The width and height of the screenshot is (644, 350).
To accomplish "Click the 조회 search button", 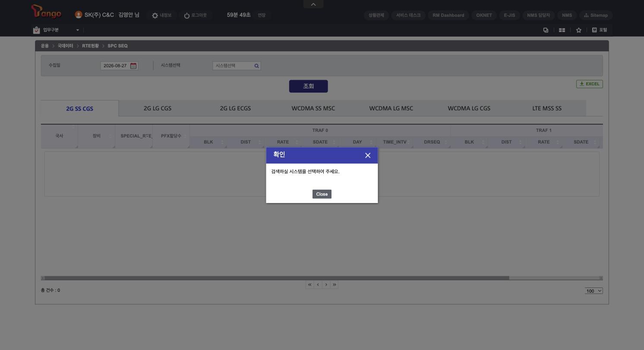I will click(x=308, y=86).
